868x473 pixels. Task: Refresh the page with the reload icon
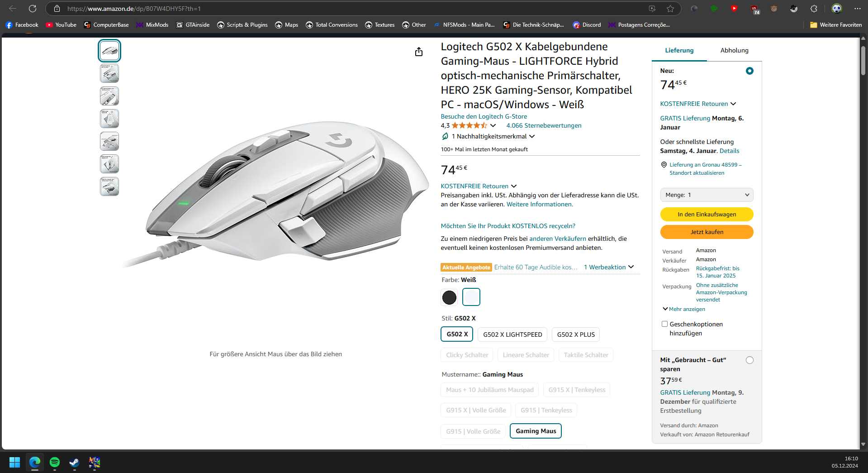click(x=33, y=9)
